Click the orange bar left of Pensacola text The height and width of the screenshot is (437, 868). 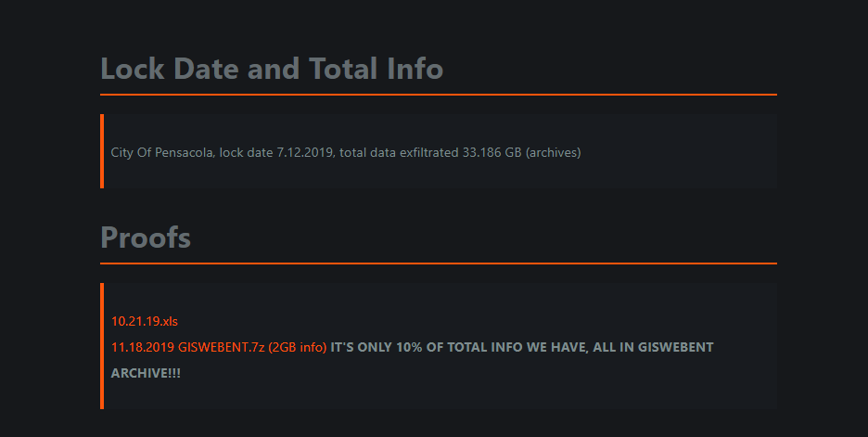coord(102,151)
